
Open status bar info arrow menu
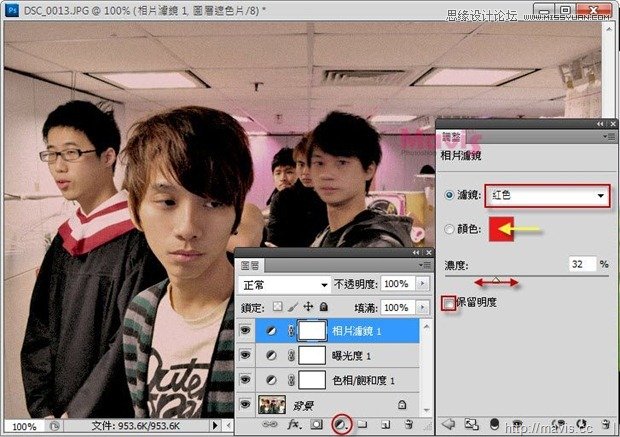click(x=215, y=425)
